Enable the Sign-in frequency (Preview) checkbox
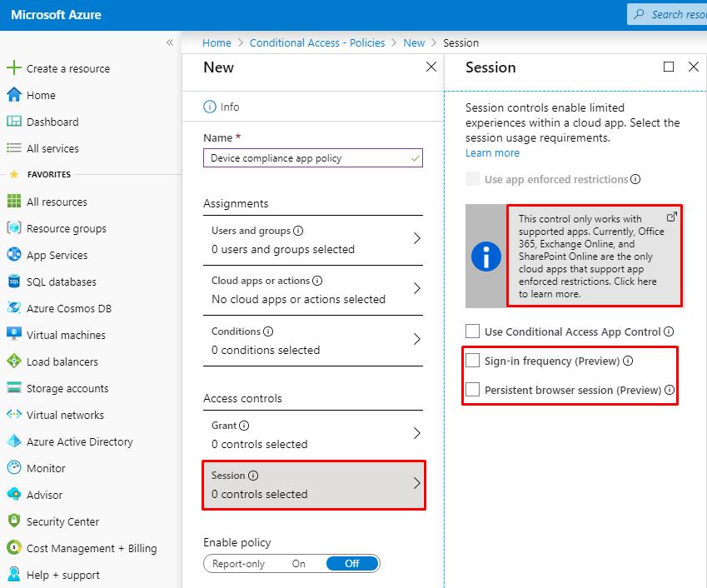The image size is (707, 588). point(472,361)
